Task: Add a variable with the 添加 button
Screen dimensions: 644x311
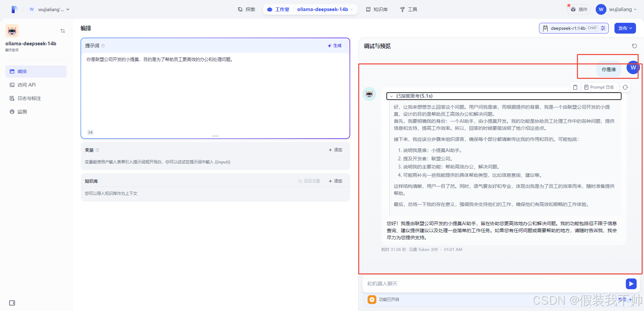Action: click(x=335, y=150)
